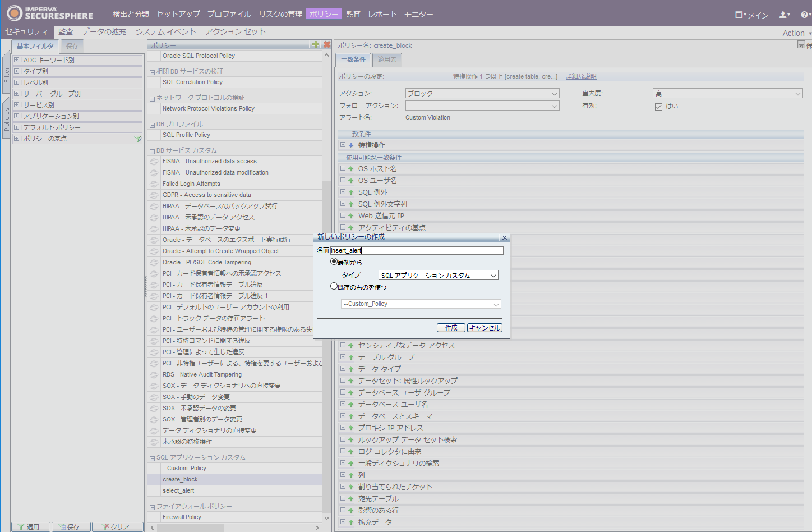
Task: Click the キャンセル button in dialog
Action: (x=485, y=328)
